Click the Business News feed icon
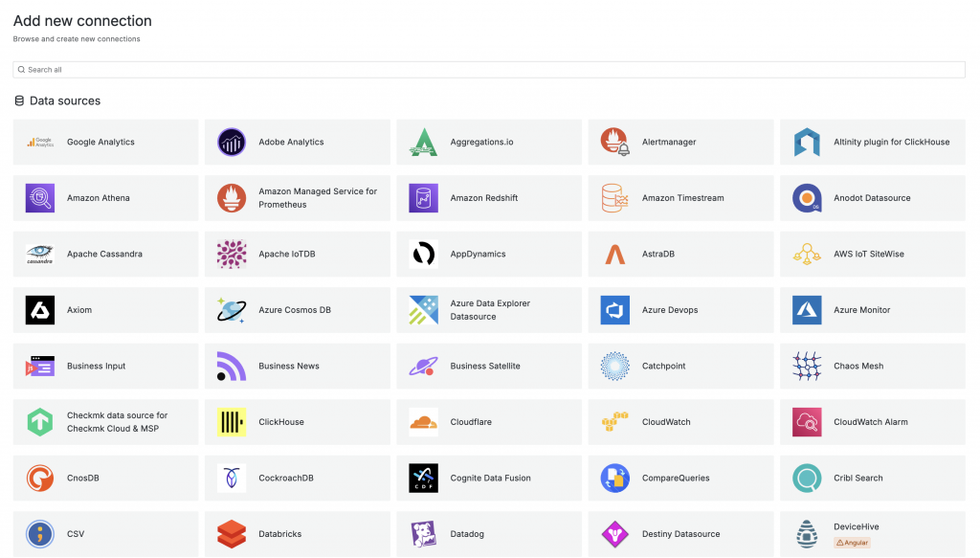 pyautogui.click(x=232, y=367)
